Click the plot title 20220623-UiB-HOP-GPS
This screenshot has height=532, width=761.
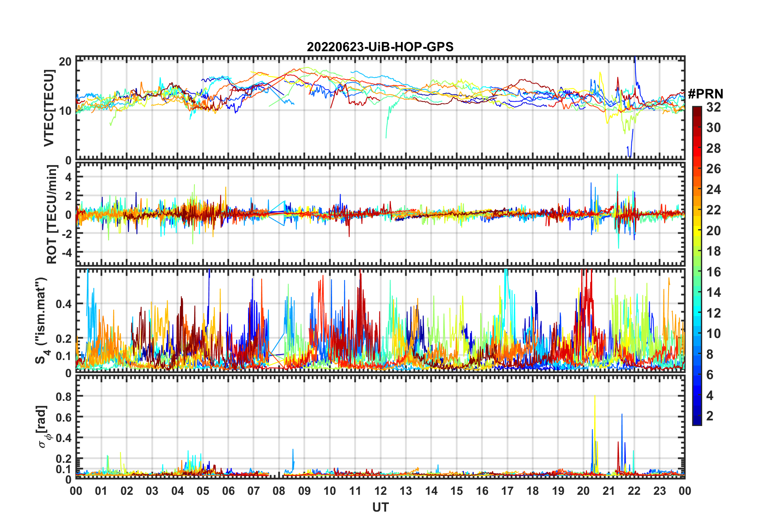pyautogui.click(x=380, y=47)
